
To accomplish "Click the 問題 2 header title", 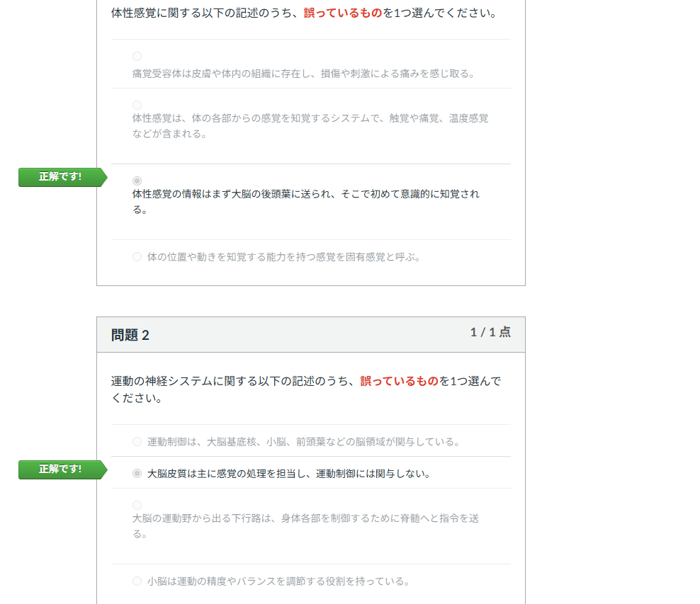I will click(x=130, y=336).
